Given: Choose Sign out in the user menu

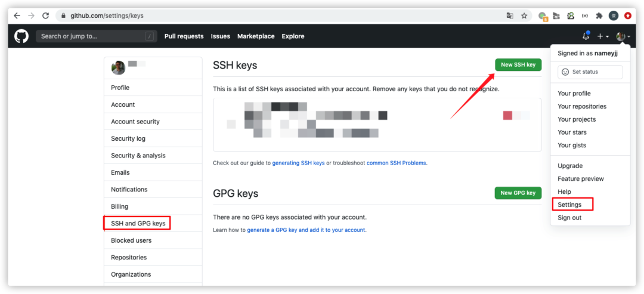Looking at the screenshot, I should click(x=590, y=218).
